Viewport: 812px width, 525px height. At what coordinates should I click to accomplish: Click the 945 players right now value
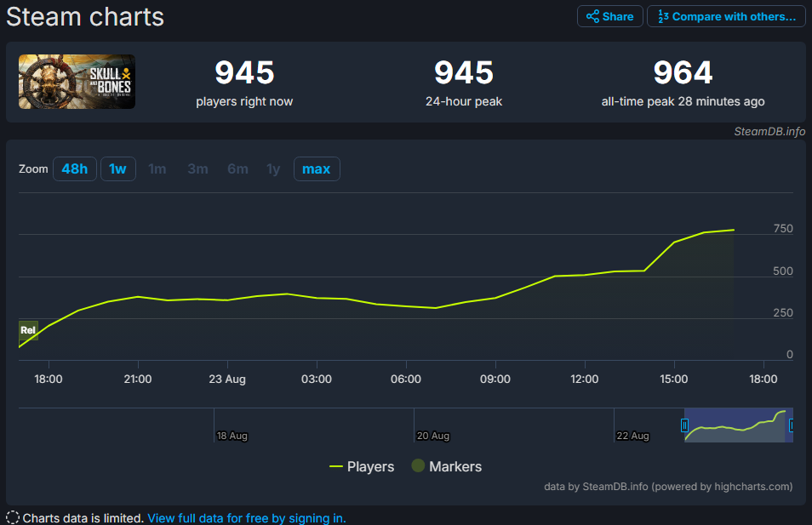[x=244, y=72]
